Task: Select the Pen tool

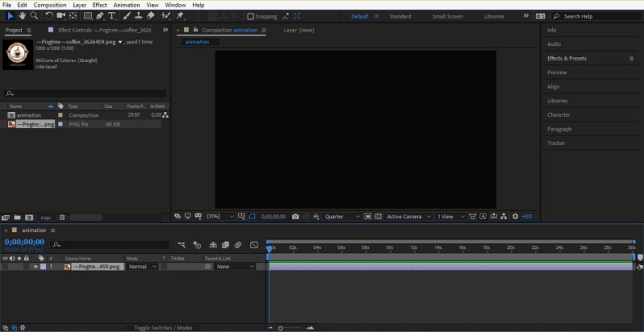Action: 101,15
